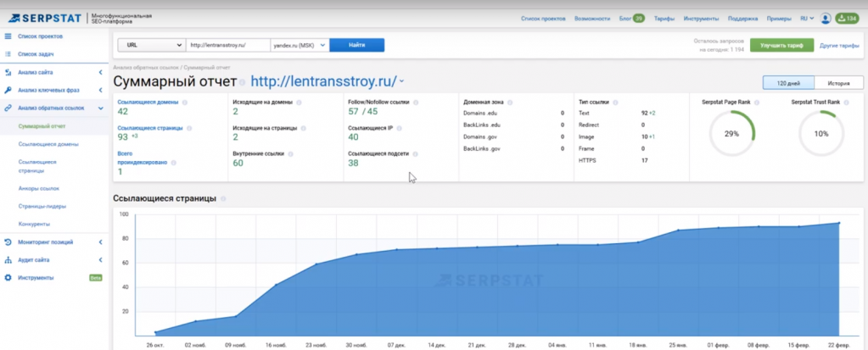Expand the domain dropdown next to lentransstroy.ru heading
The image size is (868, 350).
(402, 82)
